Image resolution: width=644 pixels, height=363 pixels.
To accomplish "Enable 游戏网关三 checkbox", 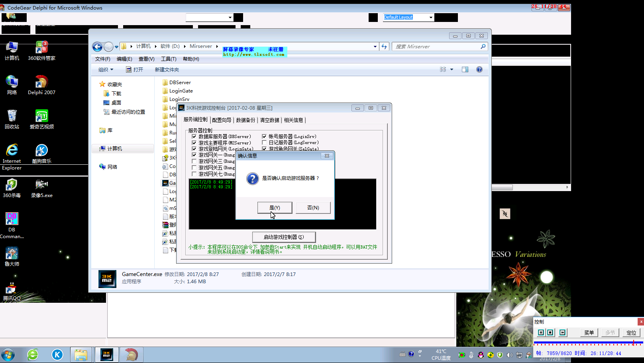I will [194, 161].
